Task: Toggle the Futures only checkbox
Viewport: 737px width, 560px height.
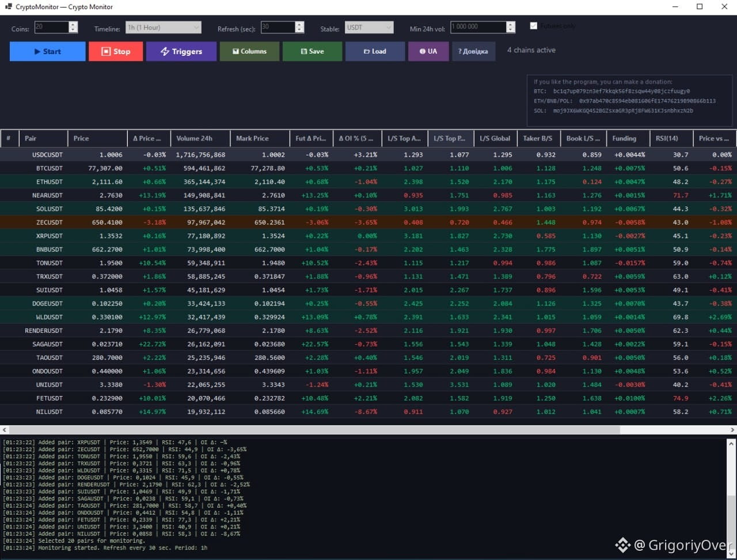Action: pyautogui.click(x=534, y=26)
